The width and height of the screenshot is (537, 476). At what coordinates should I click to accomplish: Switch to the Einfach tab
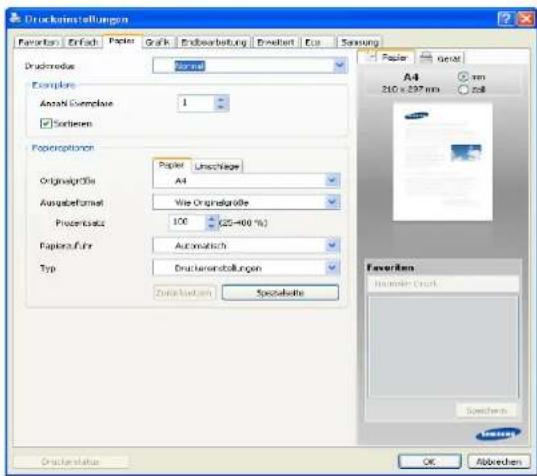[x=83, y=42]
